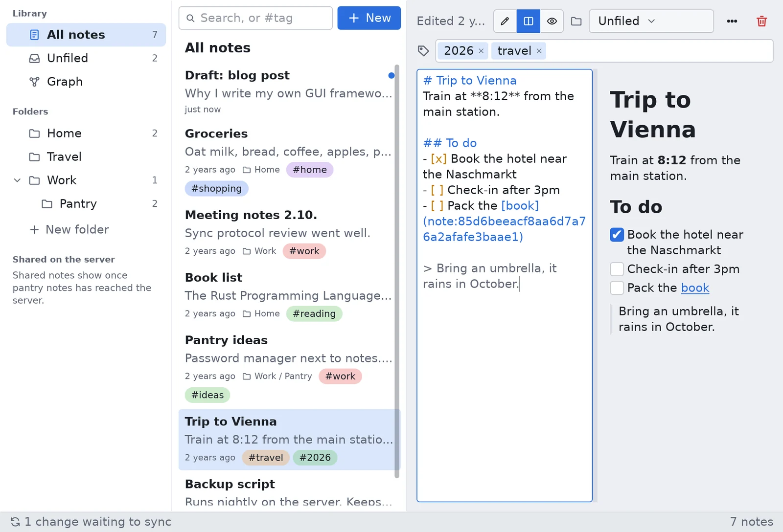Click the #travel tag on Trip to Vienna

click(266, 457)
